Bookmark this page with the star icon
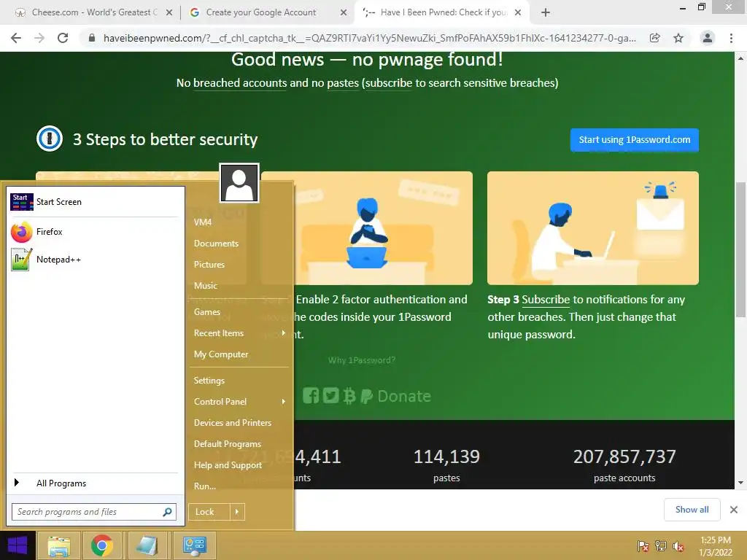 pyautogui.click(x=678, y=38)
